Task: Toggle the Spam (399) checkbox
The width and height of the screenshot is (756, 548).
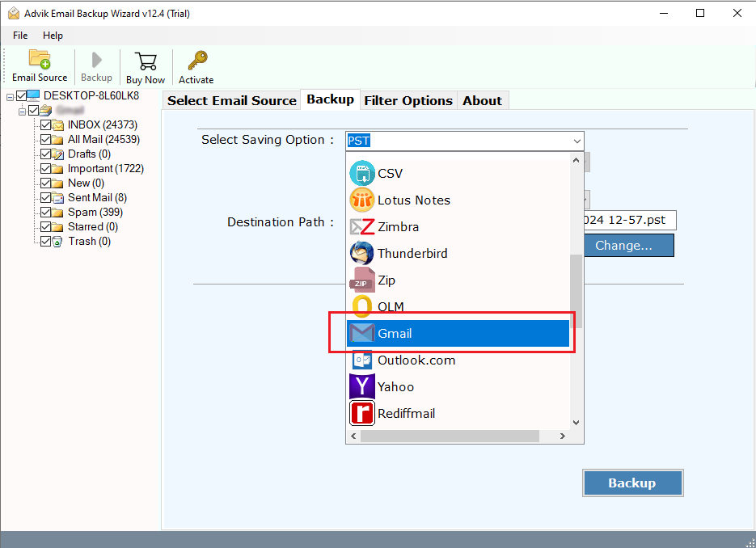Action: (x=46, y=212)
